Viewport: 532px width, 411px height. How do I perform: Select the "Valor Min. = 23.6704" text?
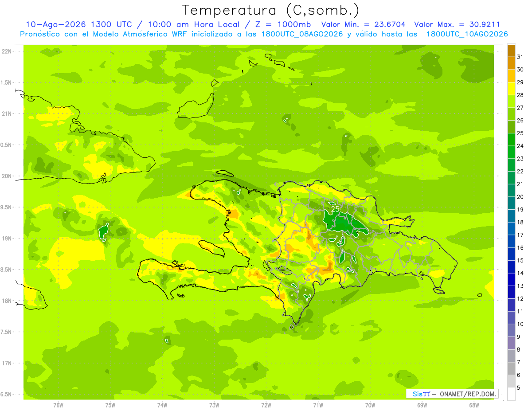[x=364, y=25]
